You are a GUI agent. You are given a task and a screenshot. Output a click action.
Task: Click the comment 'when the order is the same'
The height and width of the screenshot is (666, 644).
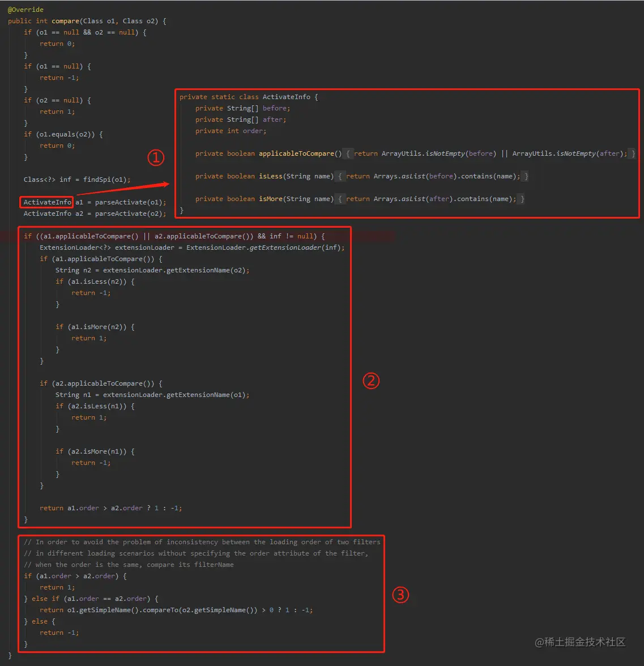(129, 565)
